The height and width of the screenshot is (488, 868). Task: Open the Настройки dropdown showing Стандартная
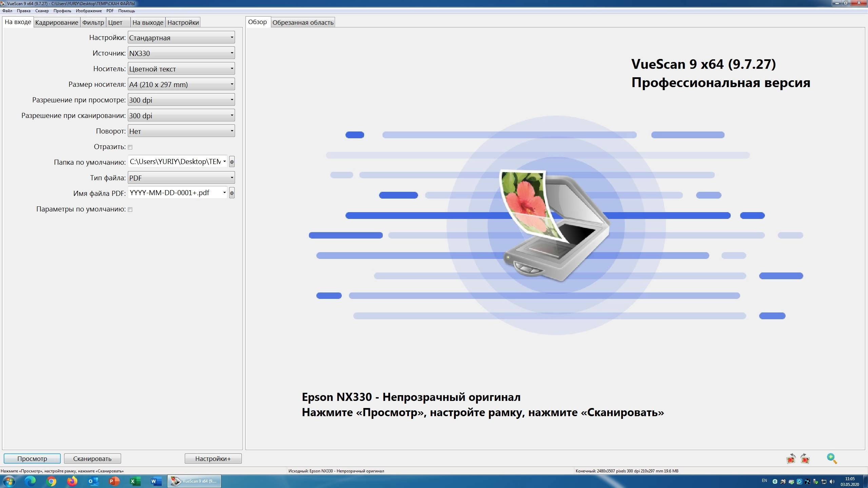181,37
